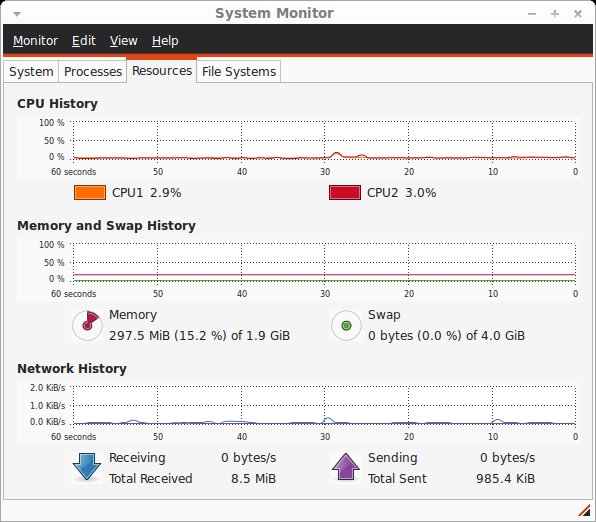Click the Total Received label
This screenshot has height=522, width=596.
151,478
